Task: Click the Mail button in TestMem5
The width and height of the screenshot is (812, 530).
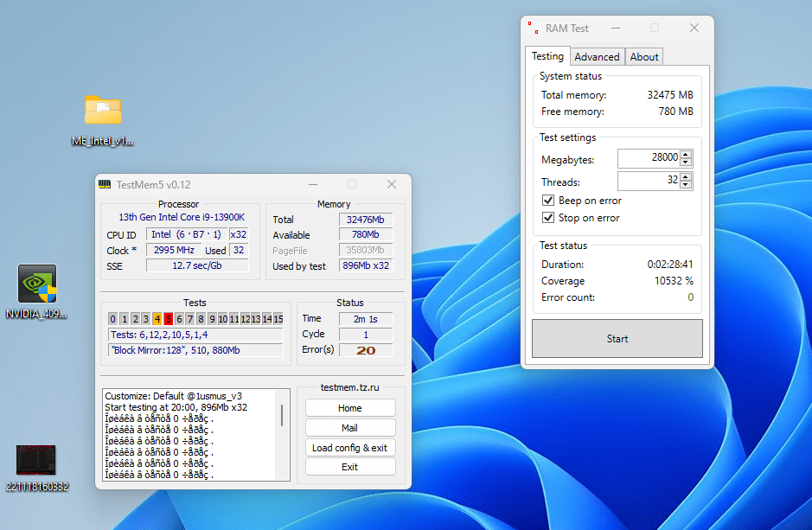Action: click(350, 427)
